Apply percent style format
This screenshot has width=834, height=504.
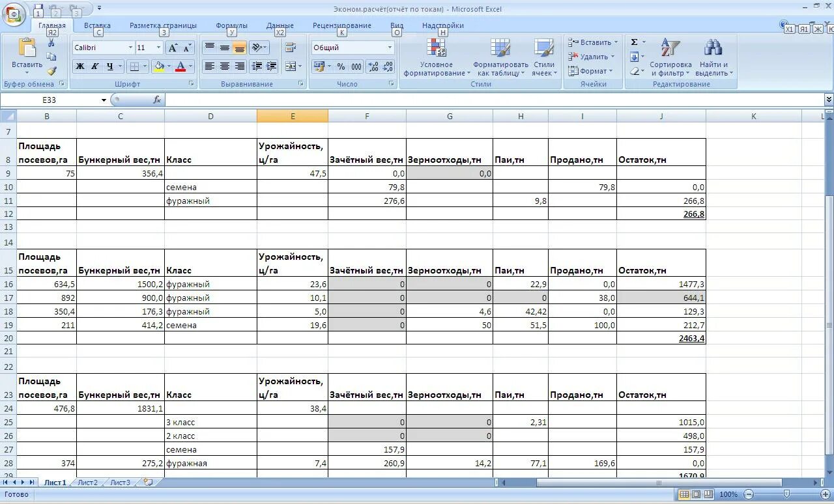[341, 66]
